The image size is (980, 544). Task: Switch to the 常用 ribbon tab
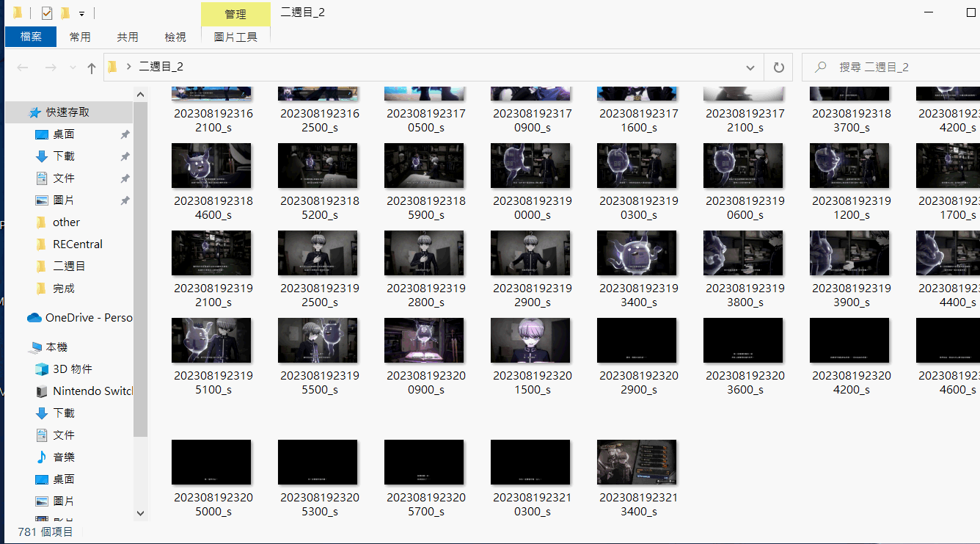[x=80, y=37]
